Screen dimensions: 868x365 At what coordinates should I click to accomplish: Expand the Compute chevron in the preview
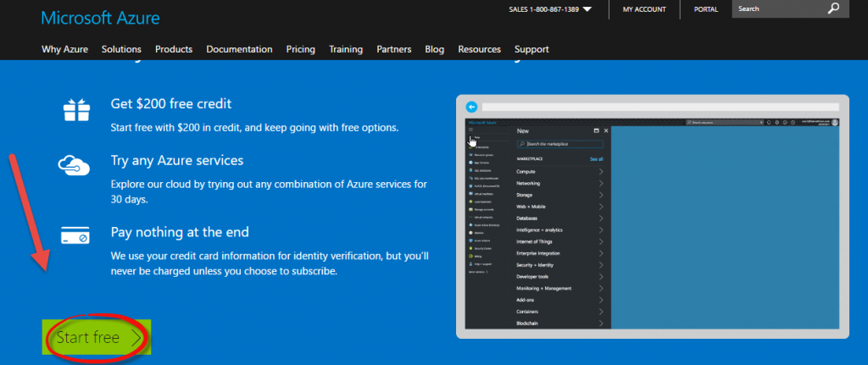[601, 171]
